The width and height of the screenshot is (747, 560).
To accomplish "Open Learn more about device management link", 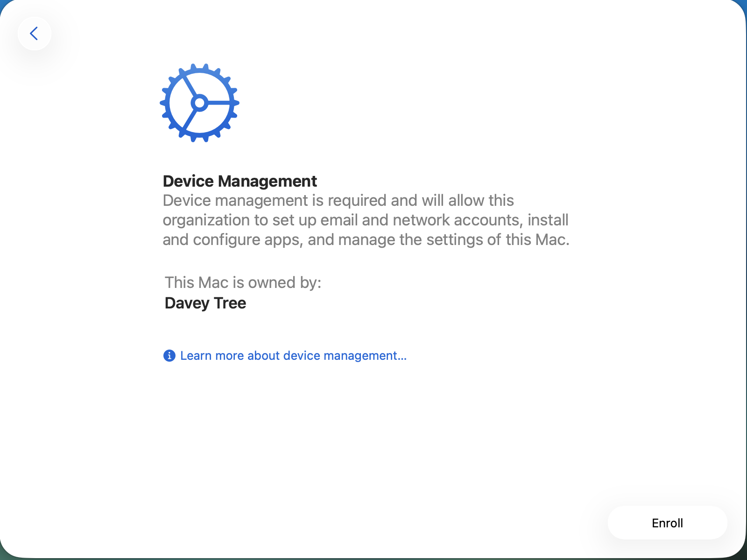I will (x=293, y=356).
